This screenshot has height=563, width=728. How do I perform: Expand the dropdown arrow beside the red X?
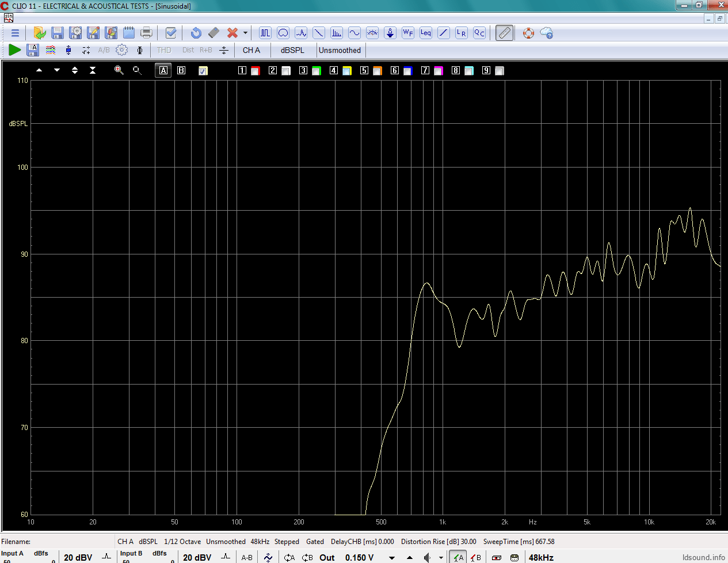[245, 33]
